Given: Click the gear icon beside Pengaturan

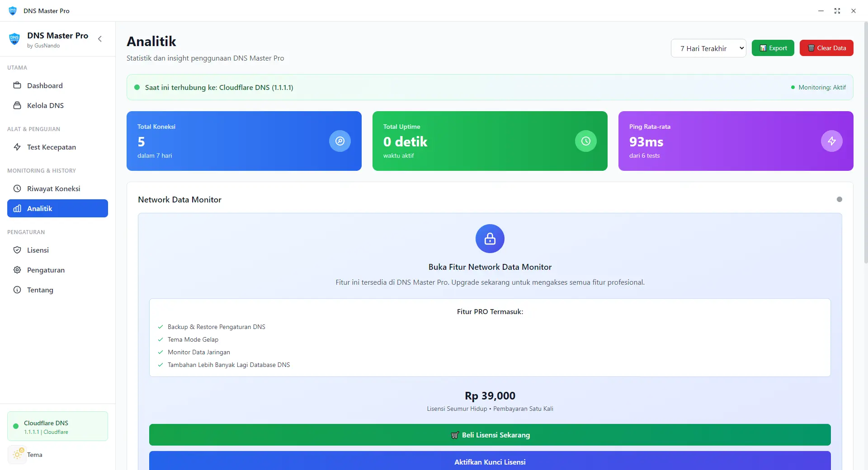Looking at the screenshot, I should click(17, 270).
